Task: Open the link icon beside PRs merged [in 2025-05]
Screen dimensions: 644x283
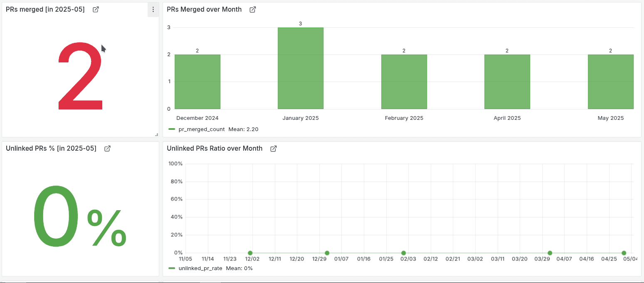Action: point(96,10)
